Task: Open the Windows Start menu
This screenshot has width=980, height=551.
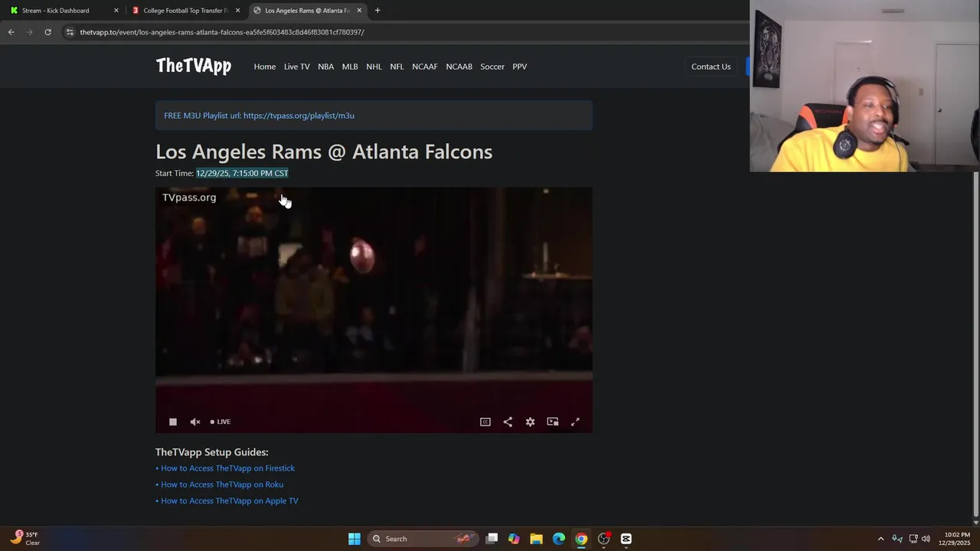Action: click(354, 539)
